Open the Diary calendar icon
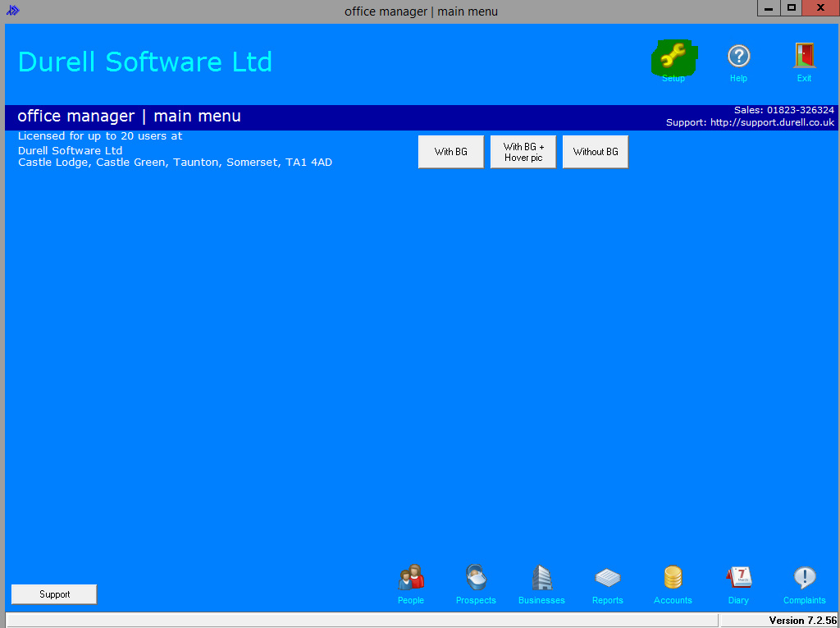This screenshot has width=840, height=628. 739,578
